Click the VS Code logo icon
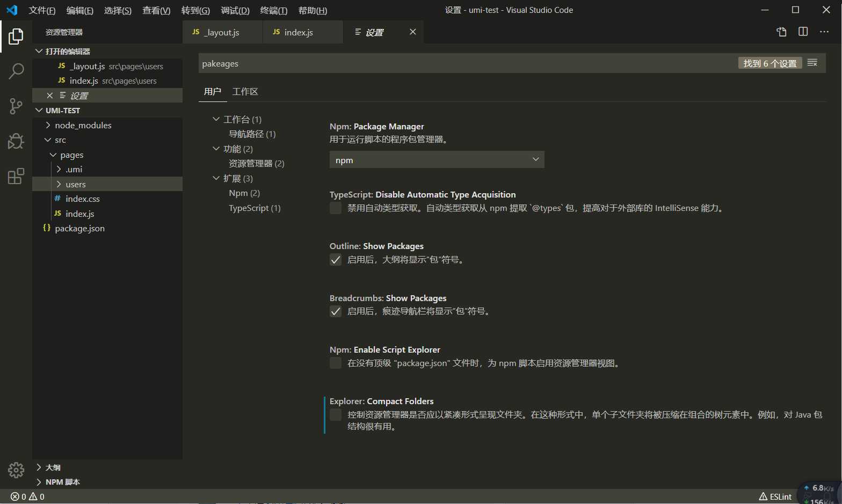Image resolution: width=842 pixels, height=504 pixels. pyautogui.click(x=12, y=10)
